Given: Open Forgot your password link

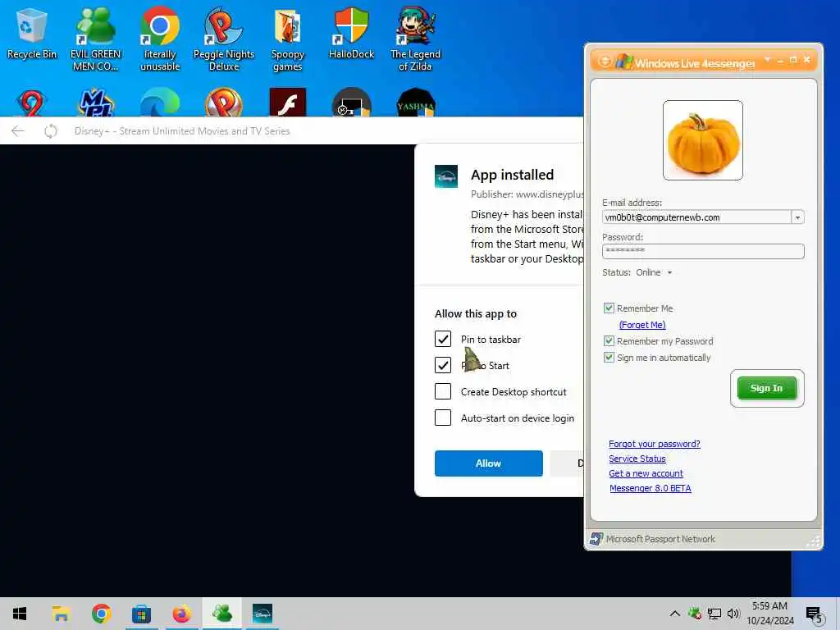Looking at the screenshot, I should click(654, 444).
